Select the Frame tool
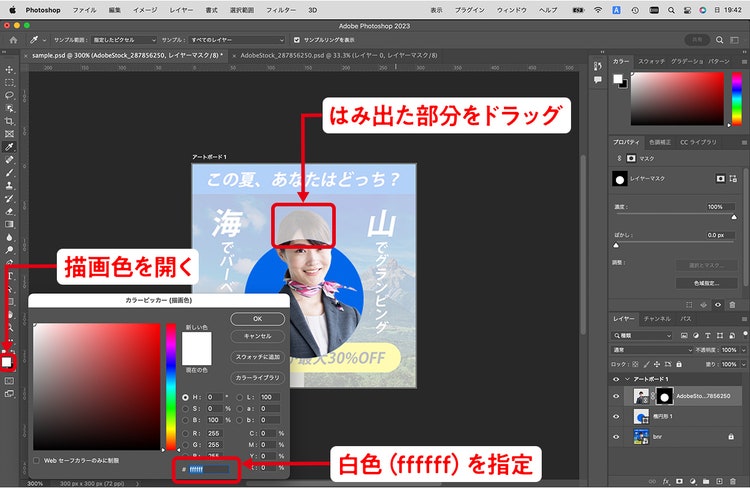The width and height of the screenshot is (750, 488). (x=9, y=134)
